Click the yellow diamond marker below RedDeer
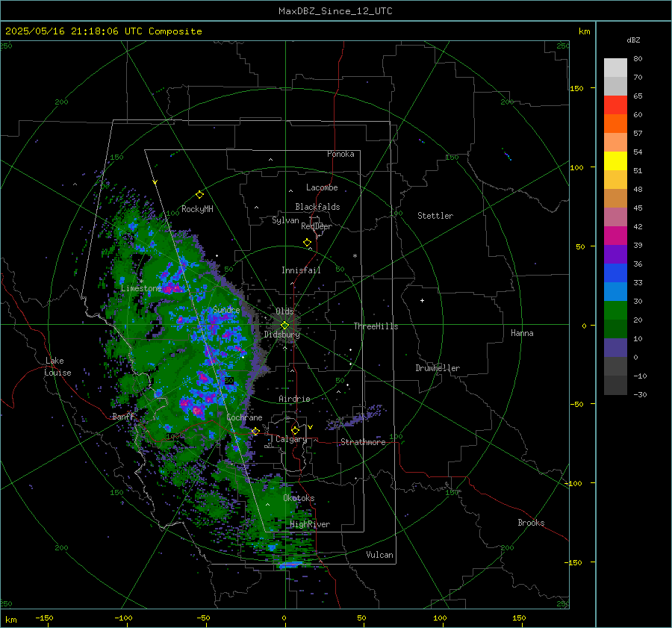The height and width of the screenshot is (628, 672). coord(308,243)
